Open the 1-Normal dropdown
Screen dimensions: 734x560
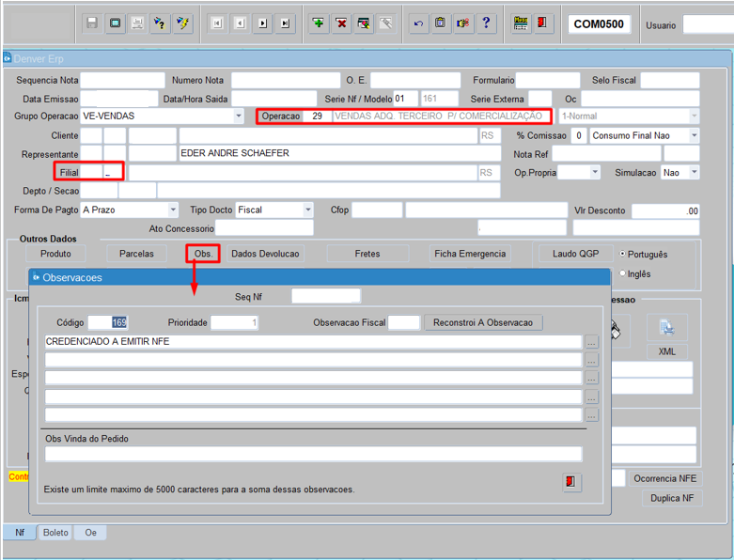[x=695, y=116]
